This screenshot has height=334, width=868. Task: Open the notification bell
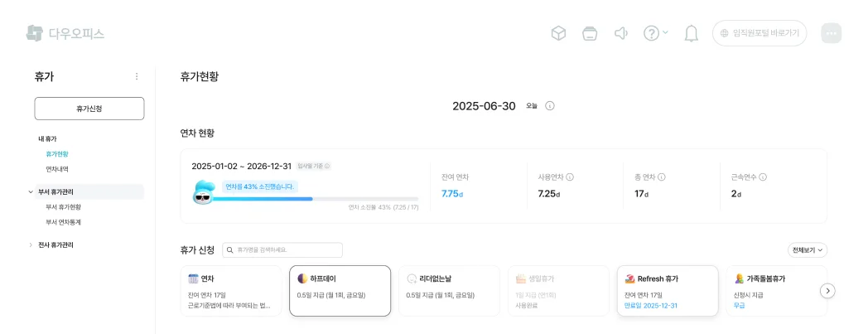pos(692,33)
